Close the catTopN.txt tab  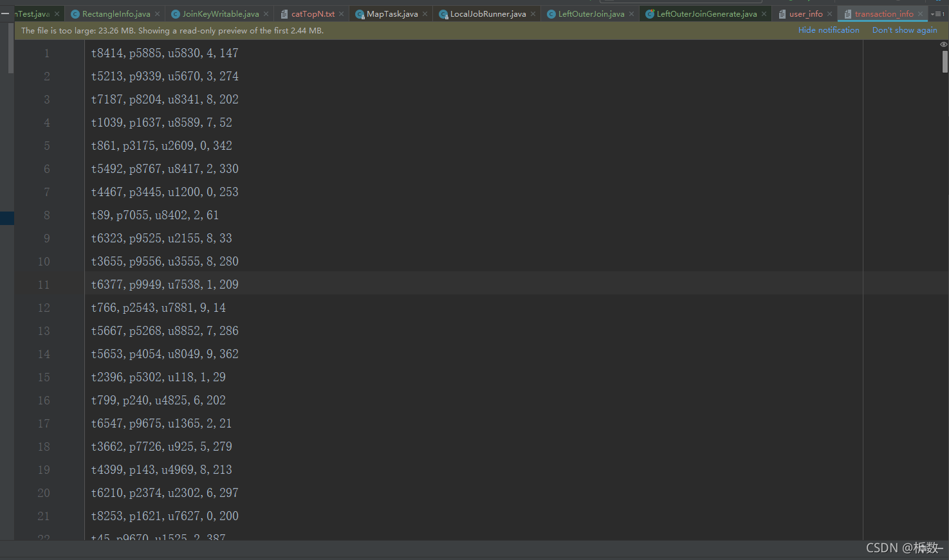tap(341, 14)
